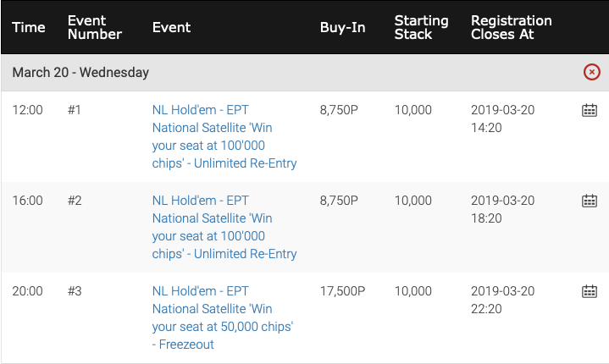The width and height of the screenshot is (609, 364).
Task: Click the Event column header
Action: click(x=171, y=28)
